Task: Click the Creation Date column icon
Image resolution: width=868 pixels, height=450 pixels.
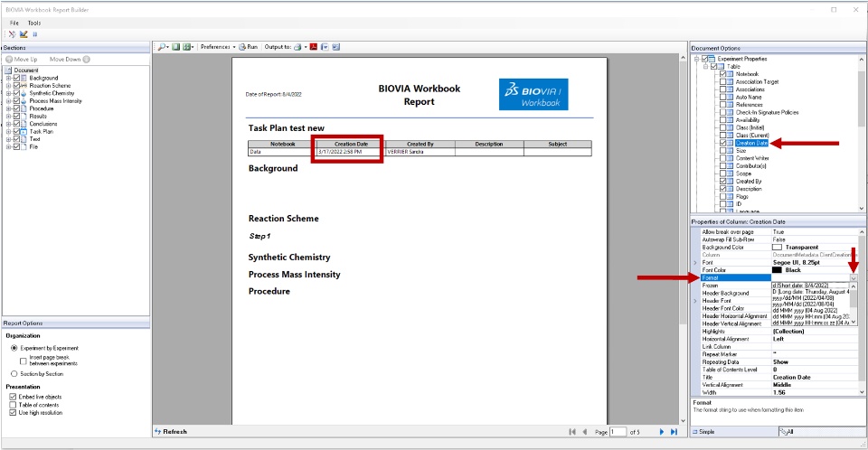Action: (731, 144)
